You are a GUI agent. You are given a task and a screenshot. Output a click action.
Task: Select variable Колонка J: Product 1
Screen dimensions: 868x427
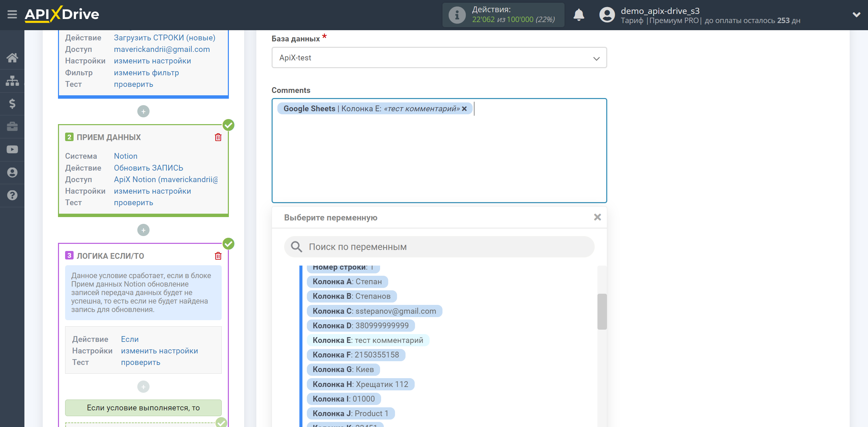(351, 413)
